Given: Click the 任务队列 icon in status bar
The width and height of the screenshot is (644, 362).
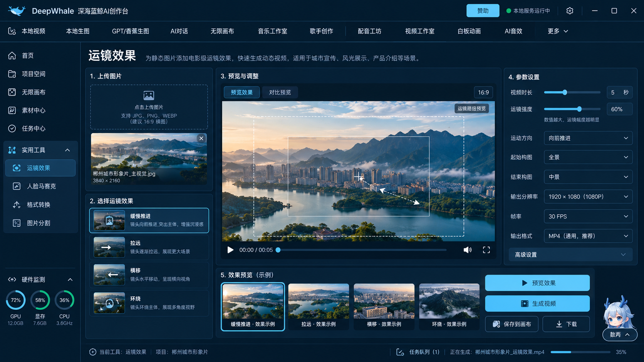Looking at the screenshot, I should pyautogui.click(x=400, y=352).
